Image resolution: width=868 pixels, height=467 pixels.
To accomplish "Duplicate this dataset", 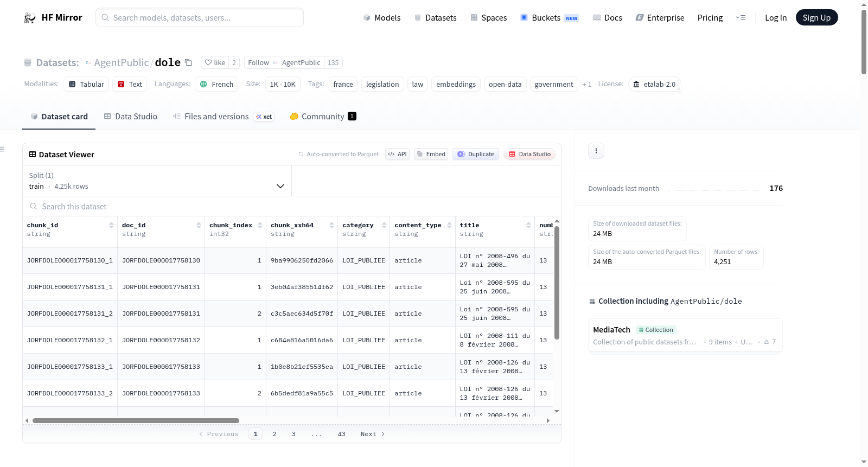I will click(x=476, y=154).
